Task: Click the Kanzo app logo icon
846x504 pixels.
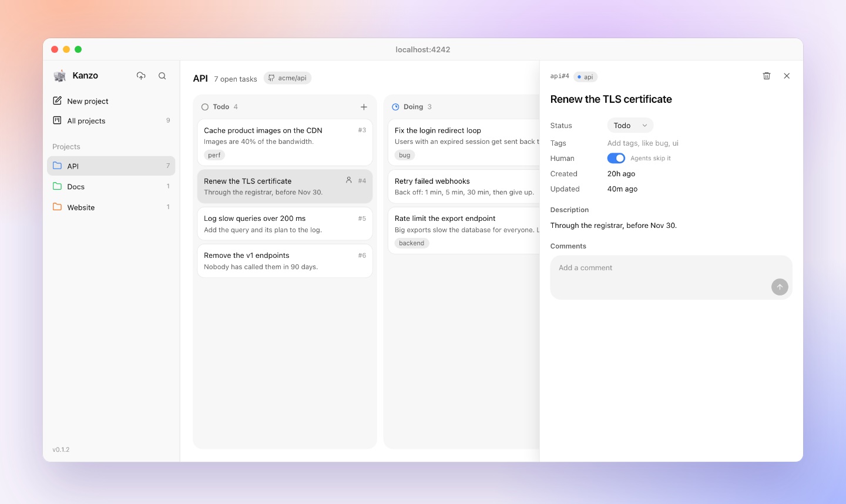Action: (x=60, y=76)
